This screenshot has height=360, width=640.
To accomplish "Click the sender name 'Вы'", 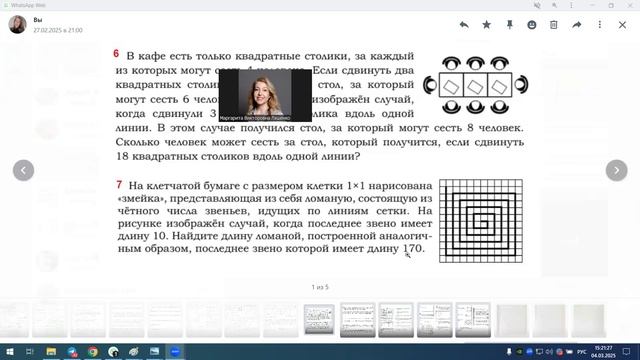I will [38, 20].
